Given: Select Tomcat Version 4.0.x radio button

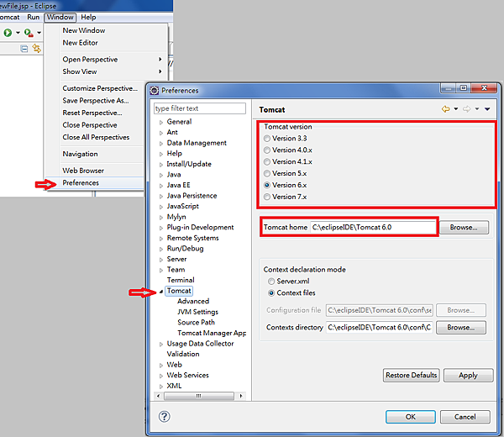Looking at the screenshot, I should (267, 150).
